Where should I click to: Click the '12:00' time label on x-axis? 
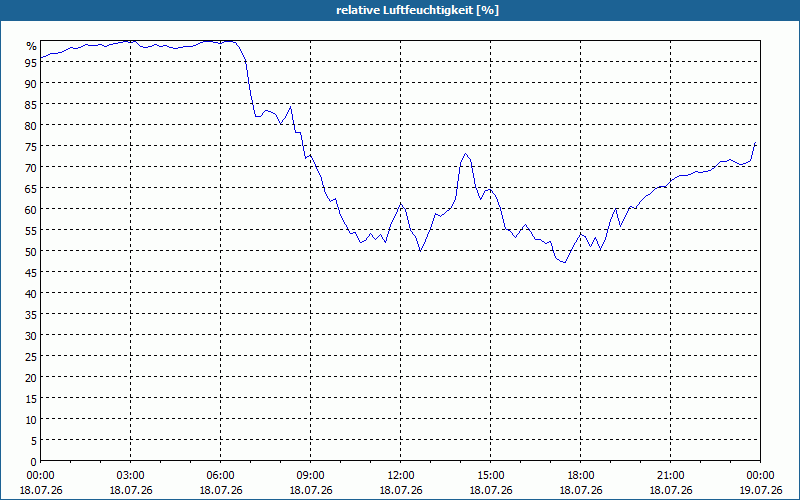tap(401, 475)
